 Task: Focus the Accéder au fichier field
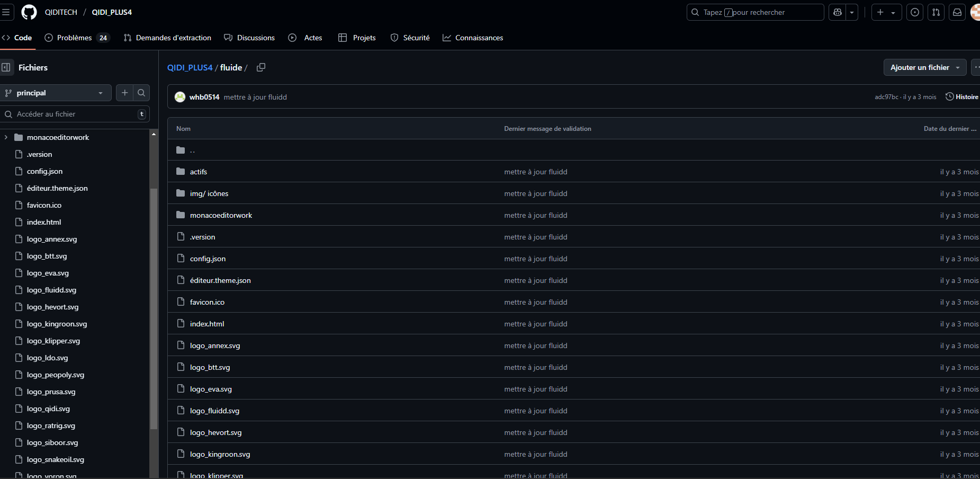coord(75,114)
